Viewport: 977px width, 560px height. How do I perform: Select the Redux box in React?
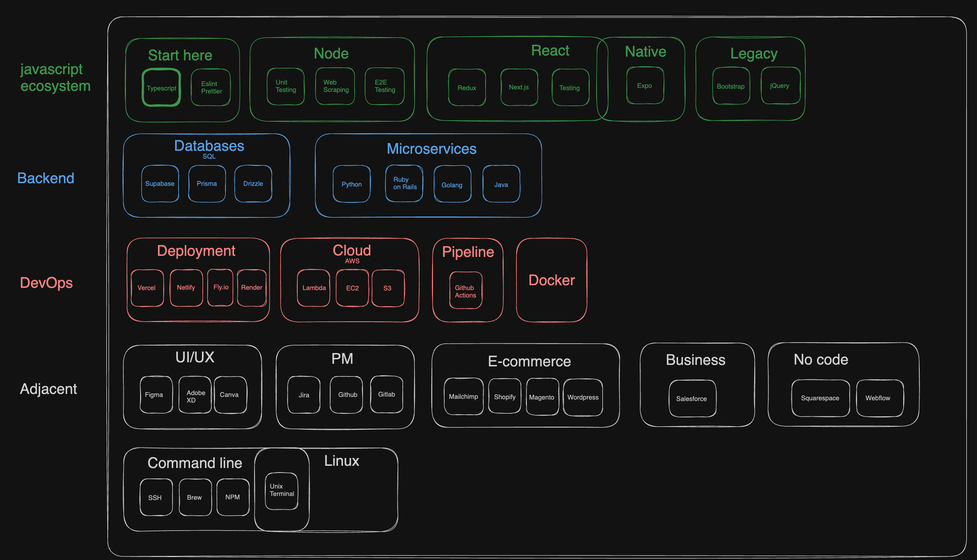467,87
